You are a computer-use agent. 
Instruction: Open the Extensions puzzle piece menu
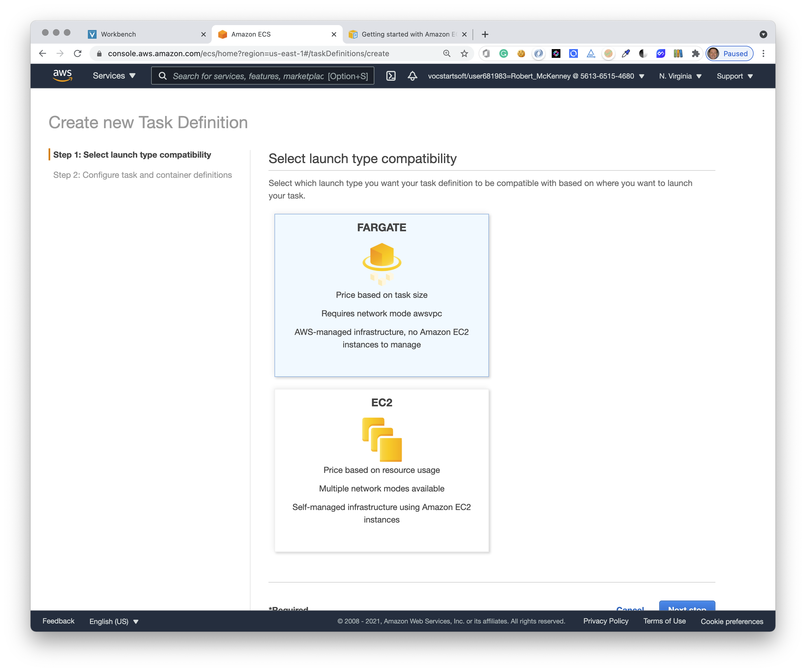[x=695, y=53]
